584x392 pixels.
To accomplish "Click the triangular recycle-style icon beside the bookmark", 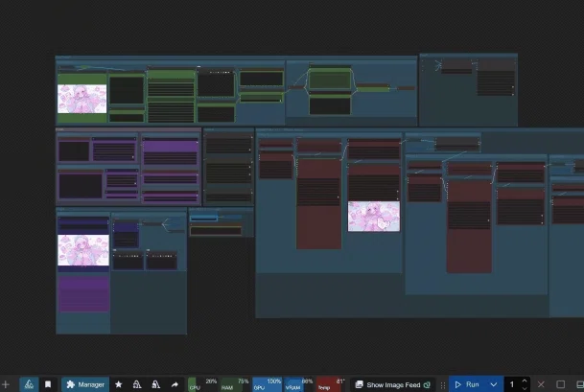I will click(x=29, y=384).
